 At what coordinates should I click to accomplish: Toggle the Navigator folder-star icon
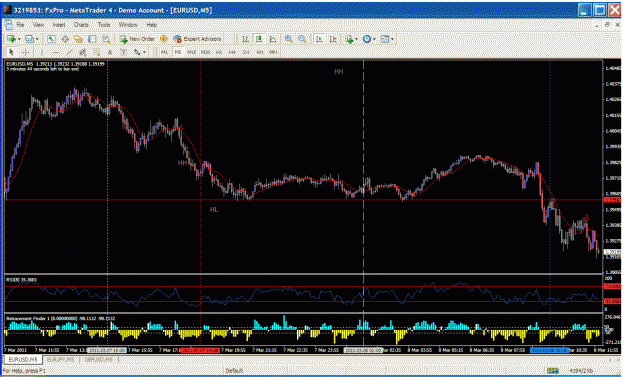click(79, 39)
